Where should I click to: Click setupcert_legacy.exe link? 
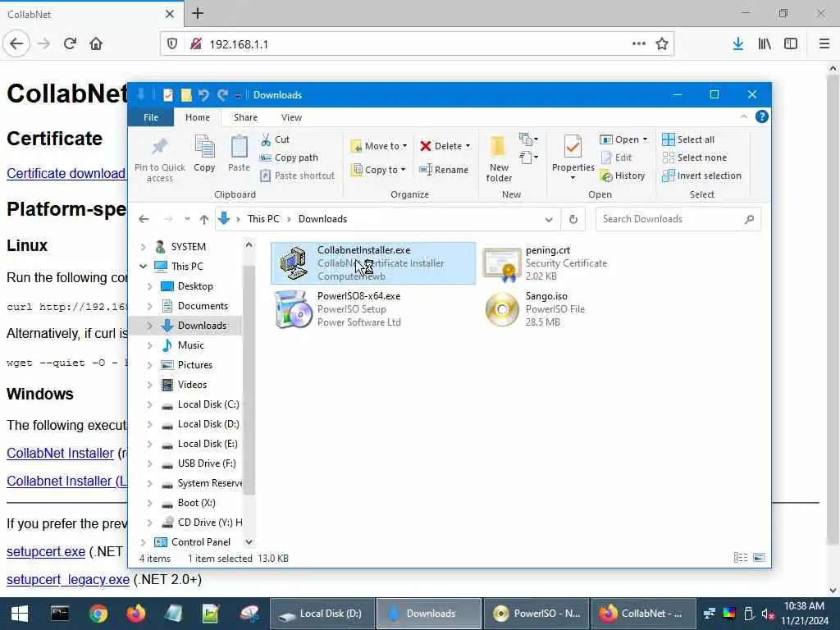coord(68,580)
